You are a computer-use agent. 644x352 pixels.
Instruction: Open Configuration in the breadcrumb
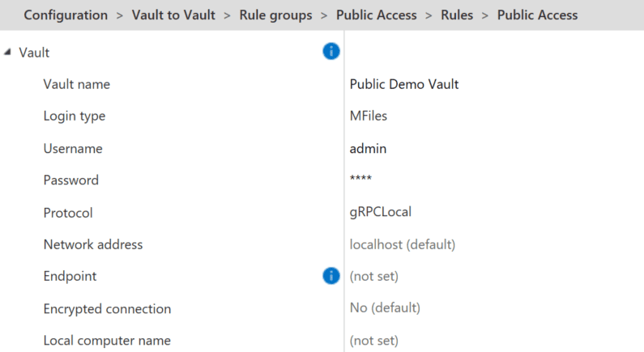pos(66,15)
